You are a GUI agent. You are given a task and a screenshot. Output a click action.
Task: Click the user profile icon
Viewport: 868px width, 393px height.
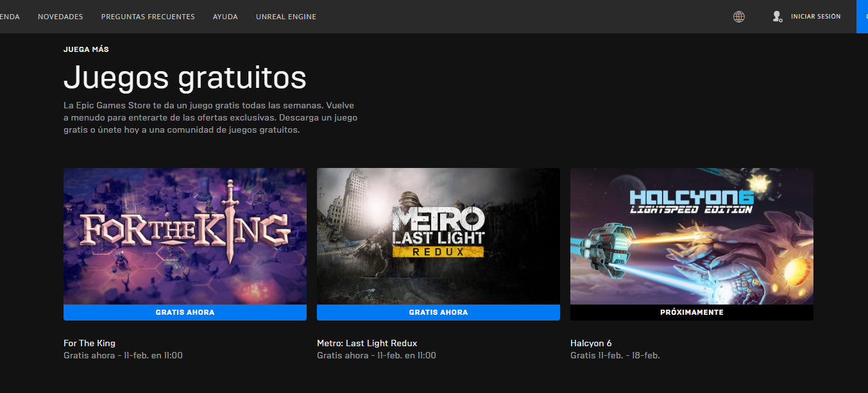coord(777,17)
